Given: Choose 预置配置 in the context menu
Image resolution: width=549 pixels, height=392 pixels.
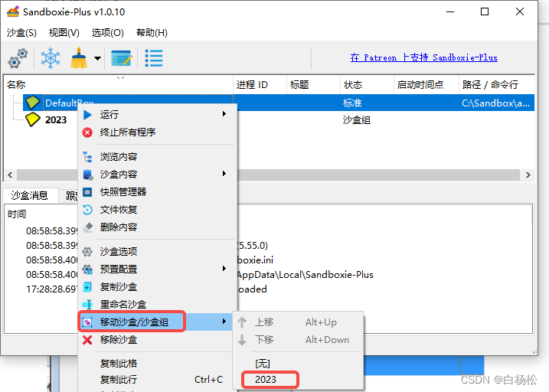Looking at the screenshot, I should 157,269.
